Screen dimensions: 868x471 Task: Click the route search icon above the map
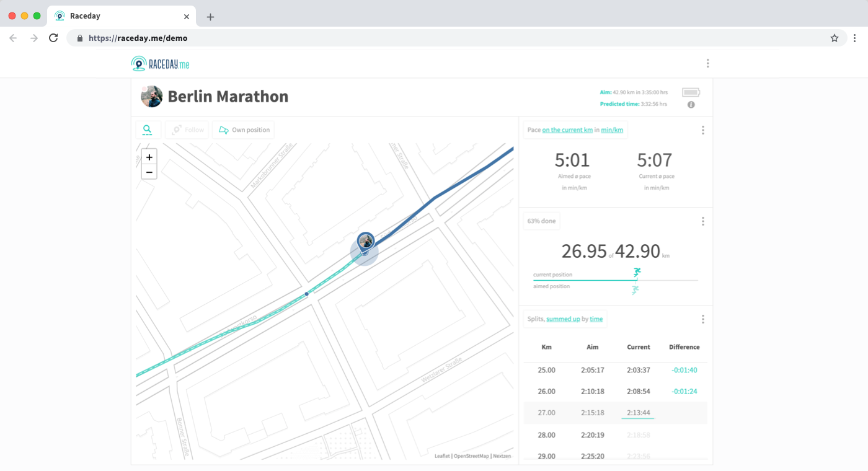pos(148,130)
